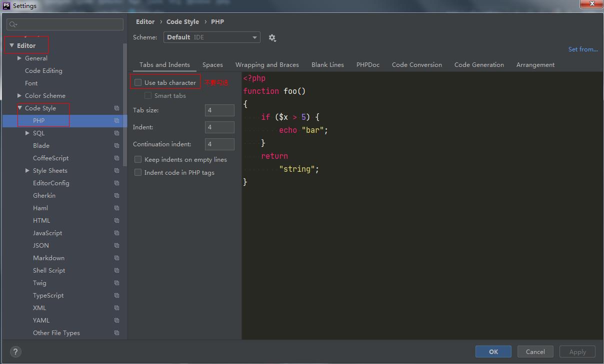Click the copy icon beside JavaScript row

(x=116, y=233)
